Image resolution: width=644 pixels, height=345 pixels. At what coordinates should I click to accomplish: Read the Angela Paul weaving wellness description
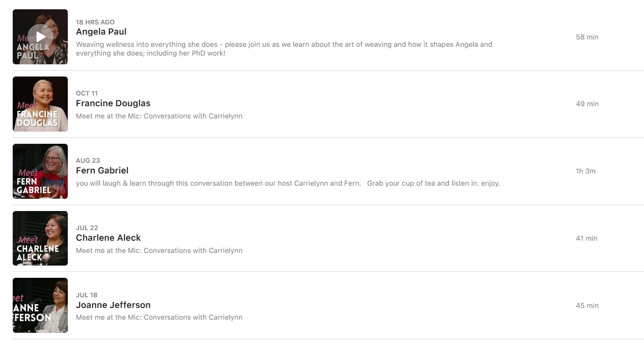[x=284, y=49]
